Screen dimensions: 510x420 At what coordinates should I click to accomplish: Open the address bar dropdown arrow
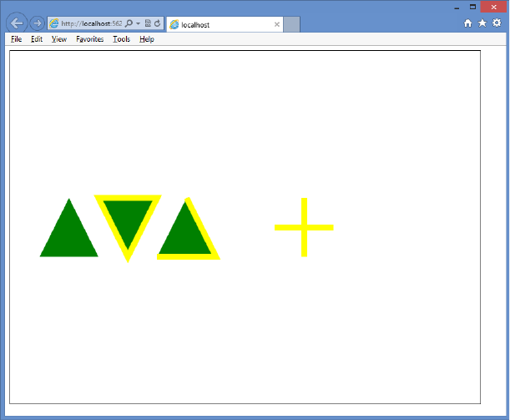click(x=139, y=23)
